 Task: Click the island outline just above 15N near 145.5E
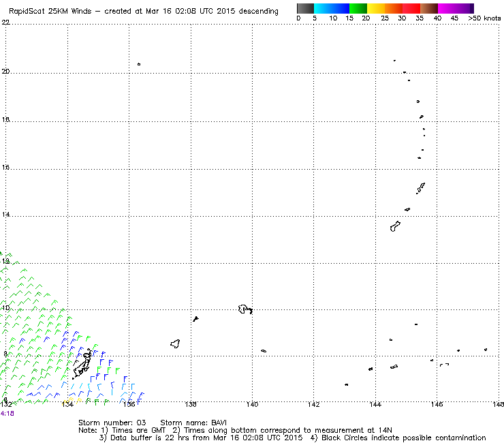[x=421, y=188]
